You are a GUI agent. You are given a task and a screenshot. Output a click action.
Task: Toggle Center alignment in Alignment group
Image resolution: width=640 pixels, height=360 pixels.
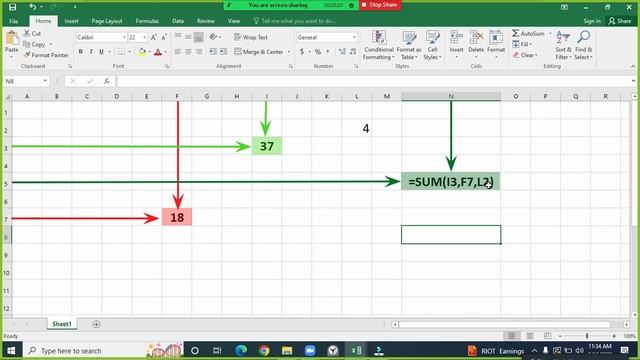[188, 51]
